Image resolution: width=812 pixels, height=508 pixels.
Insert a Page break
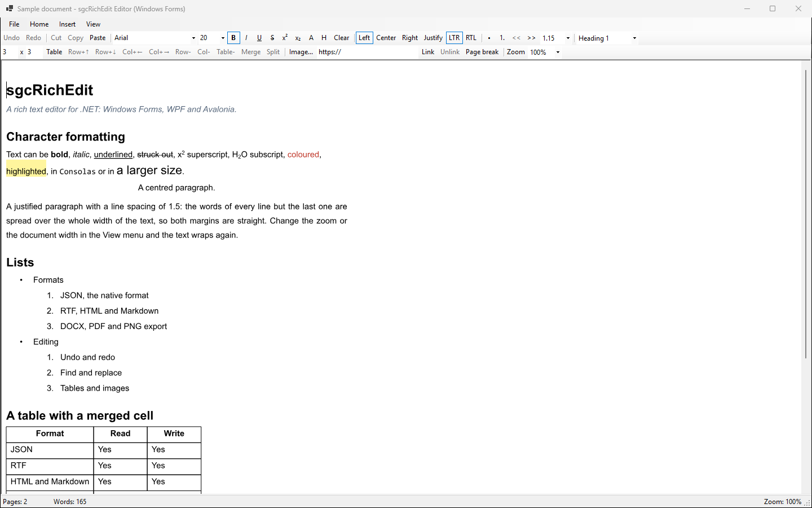(x=482, y=52)
